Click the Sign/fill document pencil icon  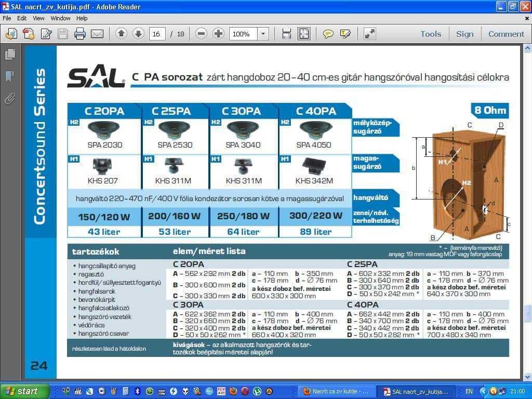pos(46,34)
